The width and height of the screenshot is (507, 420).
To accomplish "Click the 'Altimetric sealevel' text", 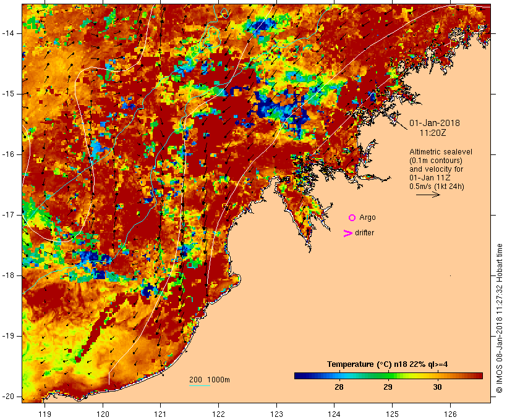I will (x=441, y=152).
